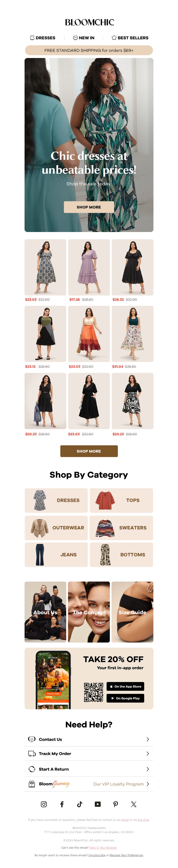Select the SWEATERS category tile
Screen dimensions: 178x868
pos(121,528)
